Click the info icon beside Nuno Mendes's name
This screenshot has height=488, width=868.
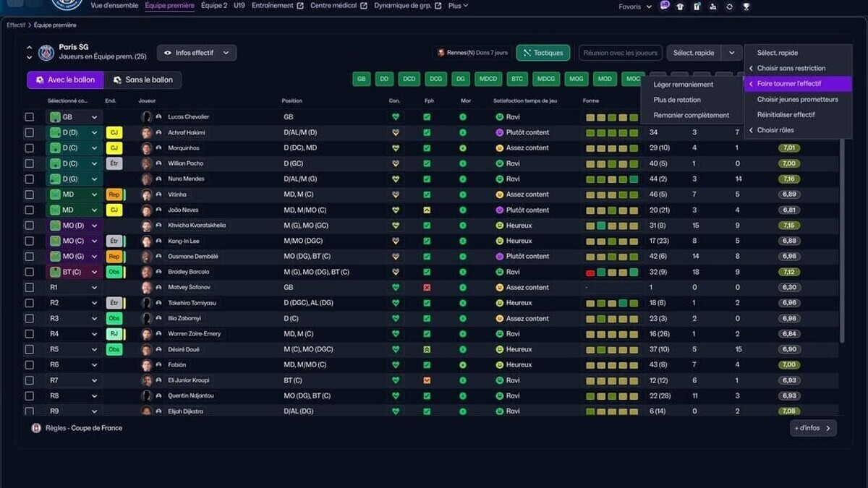coord(158,179)
